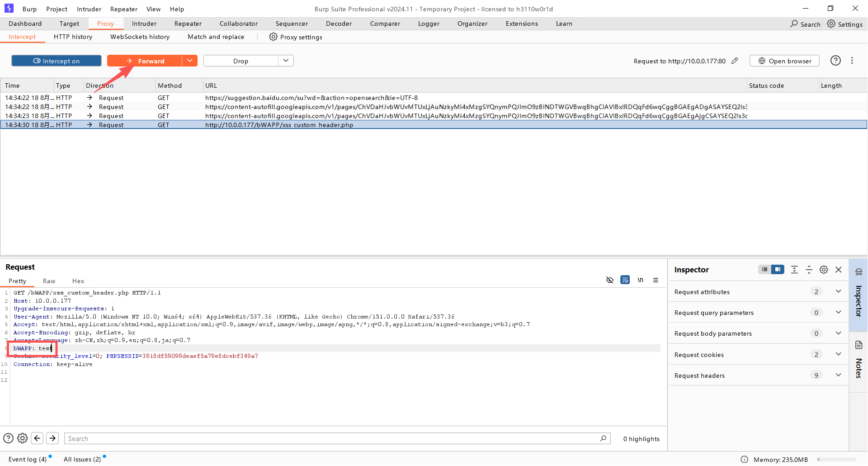Click the Burp Suite logo icon

9,8
